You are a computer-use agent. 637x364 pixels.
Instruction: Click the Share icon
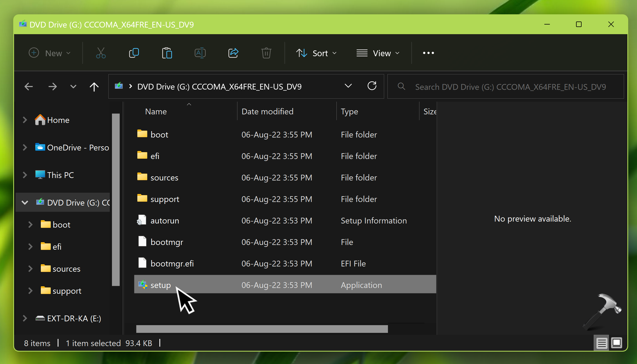233,53
